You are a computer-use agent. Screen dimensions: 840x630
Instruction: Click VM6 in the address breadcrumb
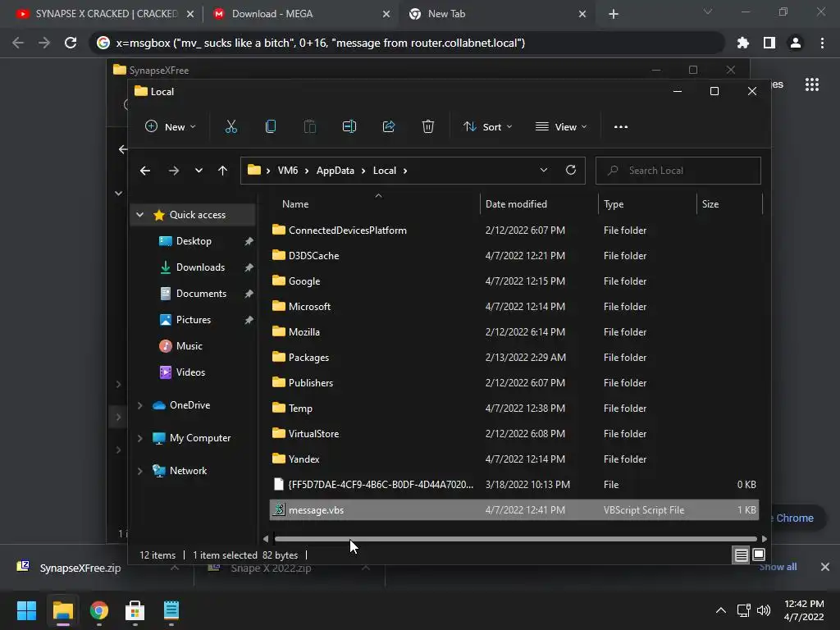pyautogui.click(x=288, y=171)
